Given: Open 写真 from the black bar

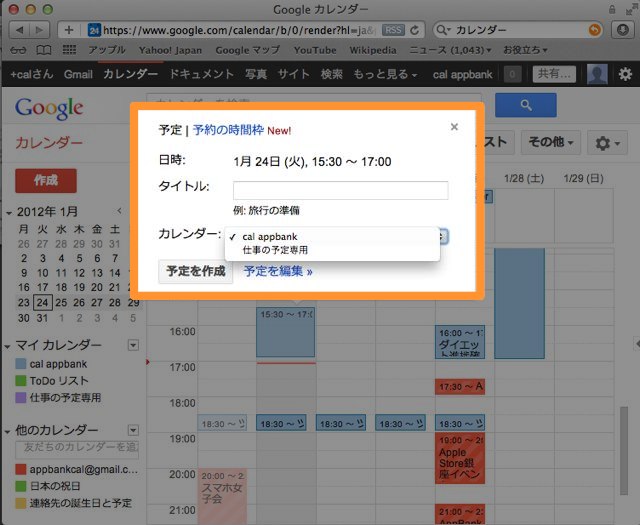Looking at the screenshot, I should click(x=256, y=74).
